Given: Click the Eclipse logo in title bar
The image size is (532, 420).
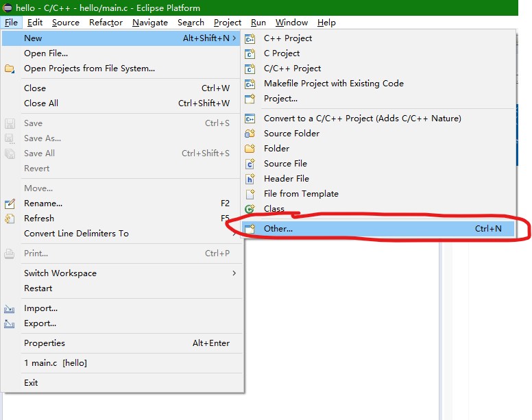Looking at the screenshot, I should point(8,8).
